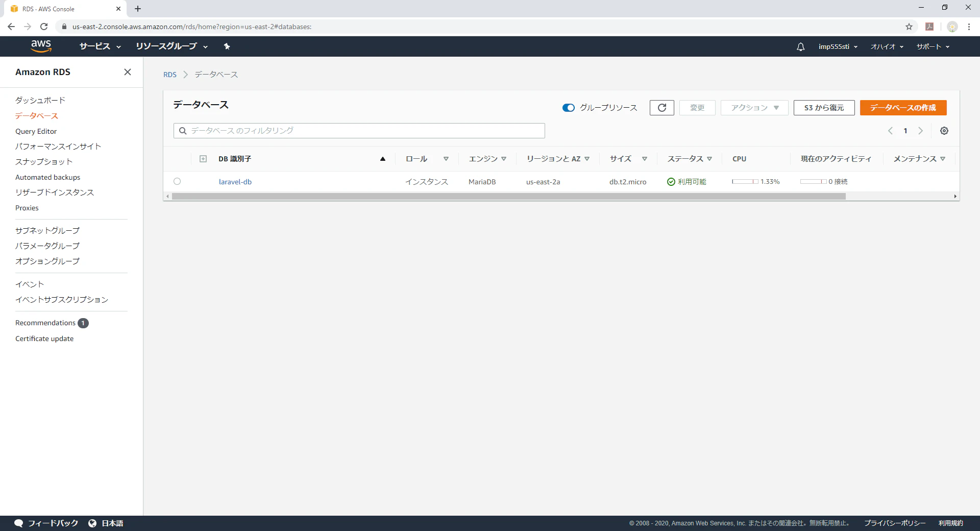980x531 pixels.
Task: Click the feedback speech bubble icon
Action: click(19, 523)
